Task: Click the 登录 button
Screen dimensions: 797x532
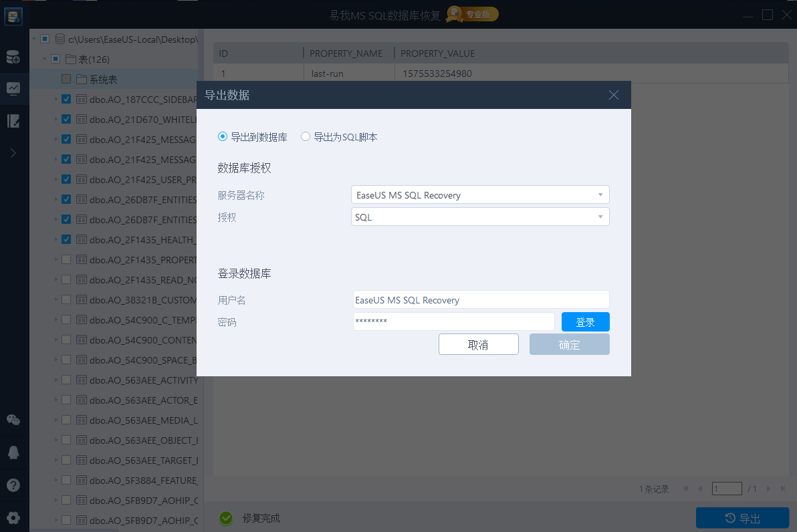Action: click(585, 322)
